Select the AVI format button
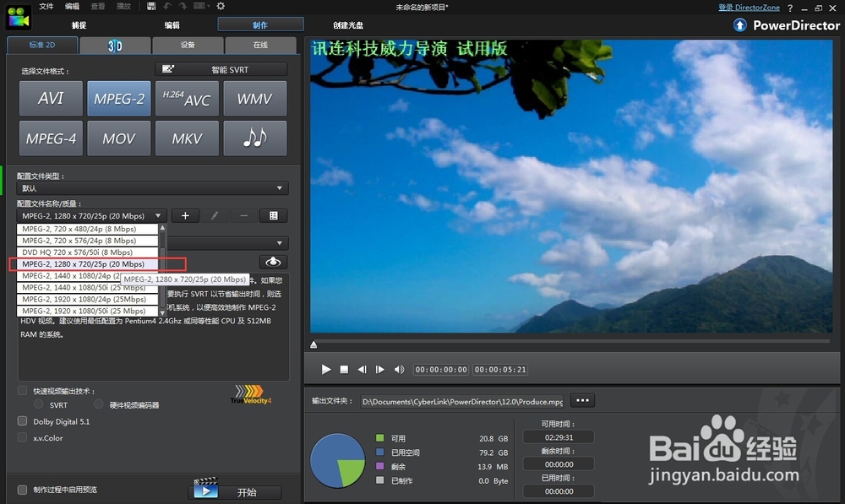The height and width of the screenshot is (504, 845). [52, 99]
